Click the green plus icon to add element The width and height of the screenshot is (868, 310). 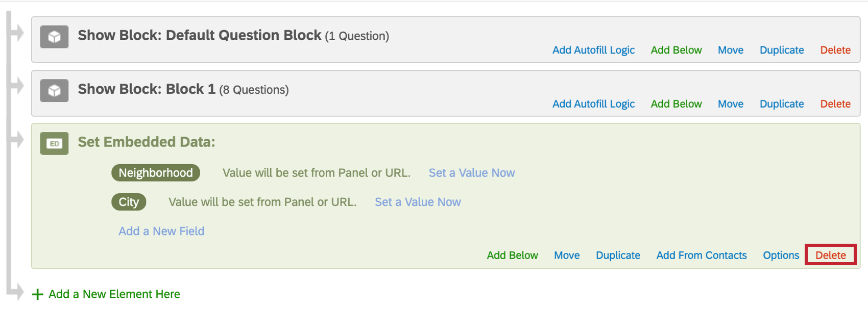pos(37,295)
